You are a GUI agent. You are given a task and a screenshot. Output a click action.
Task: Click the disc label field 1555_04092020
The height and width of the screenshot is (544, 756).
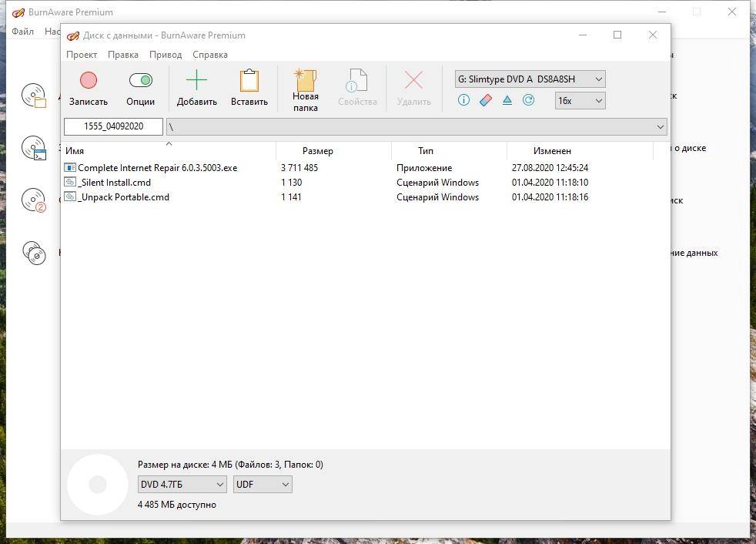(113, 126)
